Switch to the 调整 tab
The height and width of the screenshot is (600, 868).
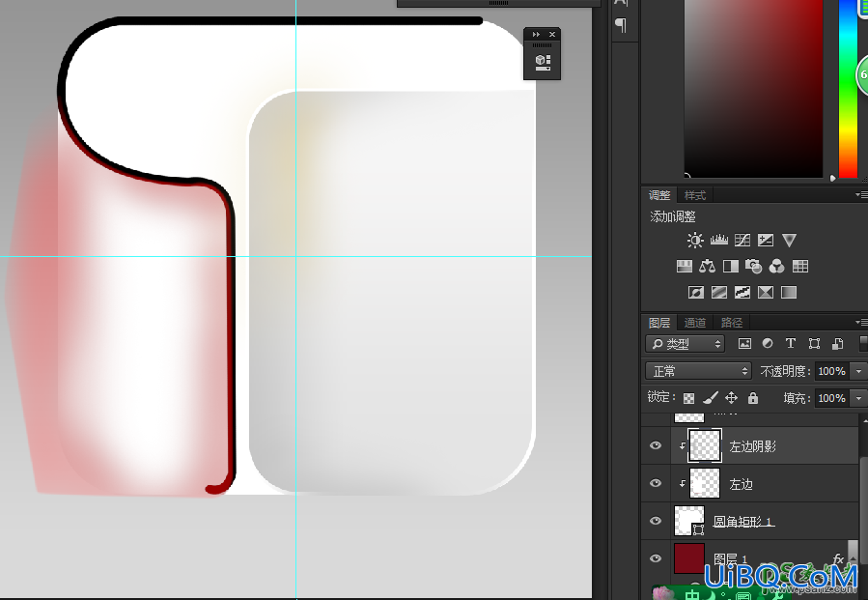tap(659, 195)
